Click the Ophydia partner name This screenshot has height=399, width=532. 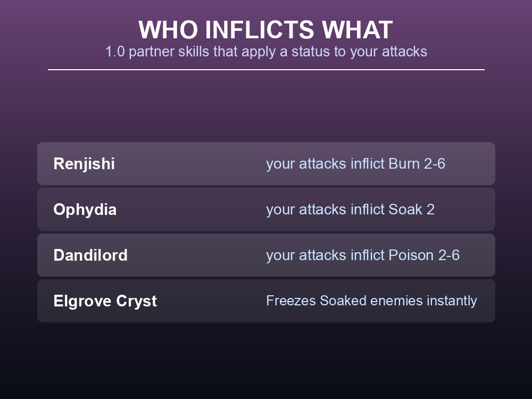tap(85, 210)
